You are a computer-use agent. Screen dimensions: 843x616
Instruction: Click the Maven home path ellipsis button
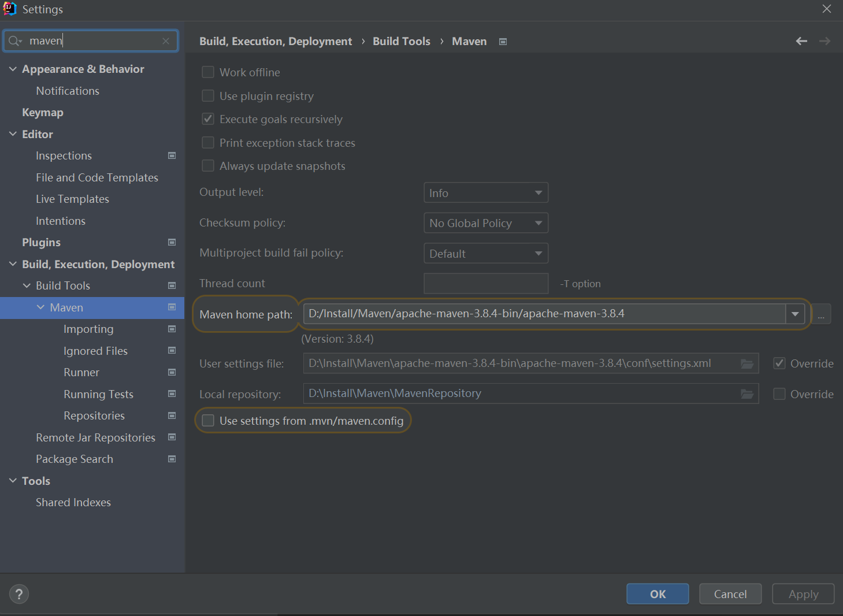point(821,314)
